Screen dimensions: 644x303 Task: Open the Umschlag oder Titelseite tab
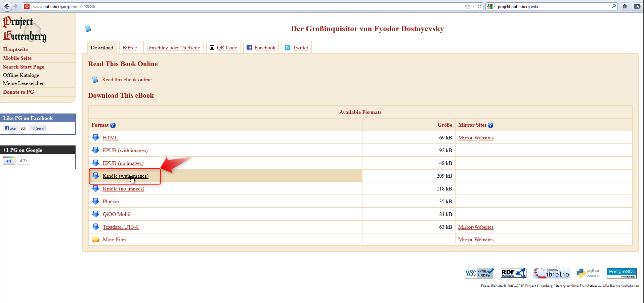[173, 48]
